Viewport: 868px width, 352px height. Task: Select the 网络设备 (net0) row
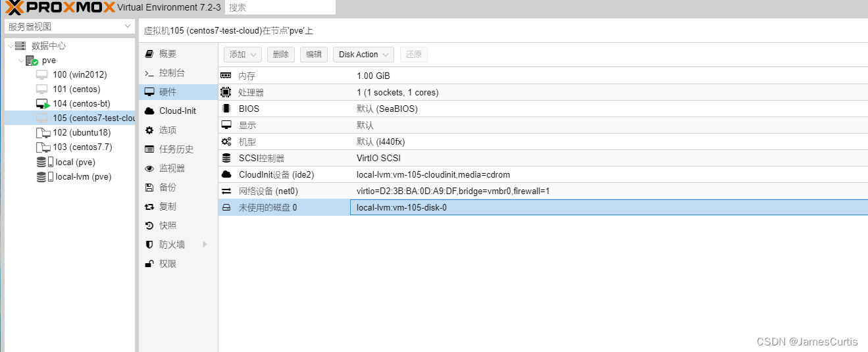click(543, 191)
